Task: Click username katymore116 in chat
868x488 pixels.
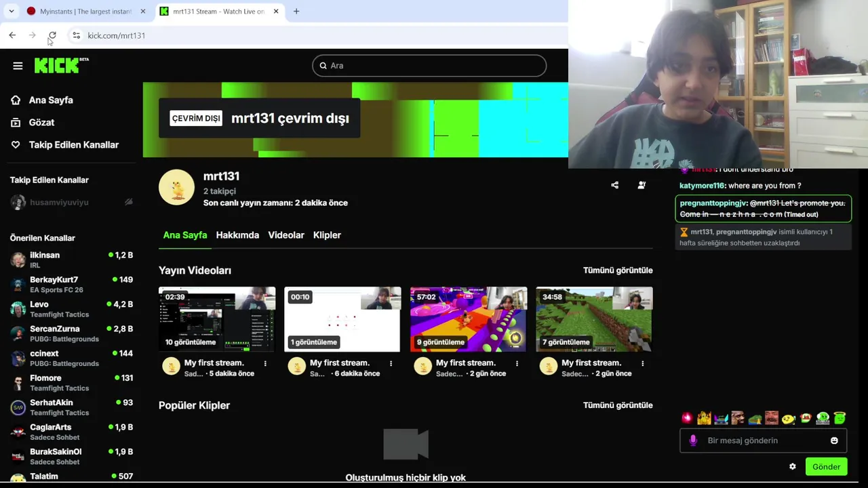Action: 703,186
